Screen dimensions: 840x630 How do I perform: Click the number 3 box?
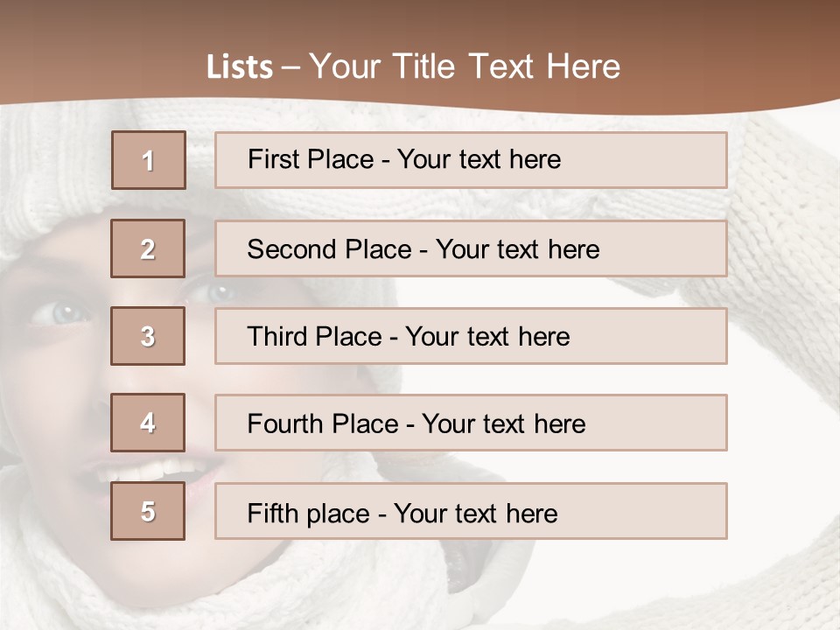tap(148, 336)
